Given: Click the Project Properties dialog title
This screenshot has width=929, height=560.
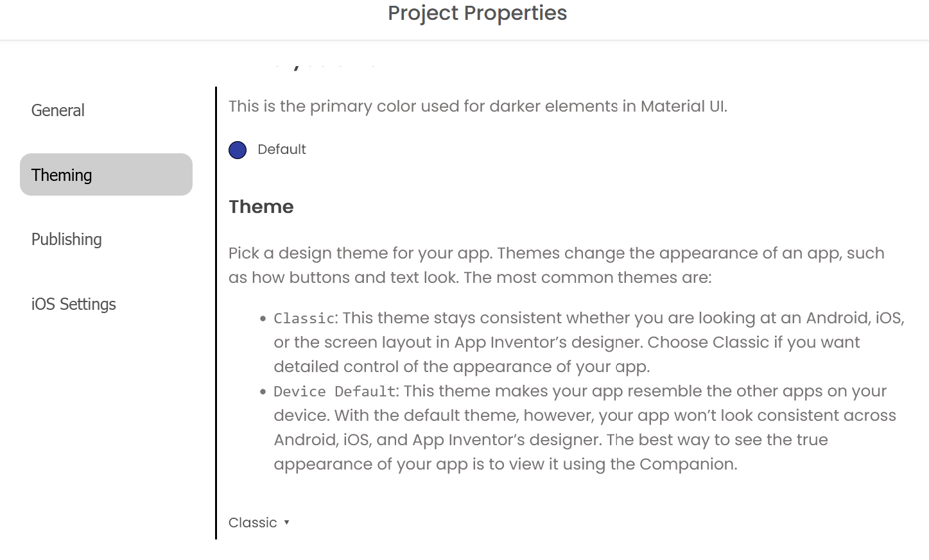Looking at the screenshot, I should [478, 13].
